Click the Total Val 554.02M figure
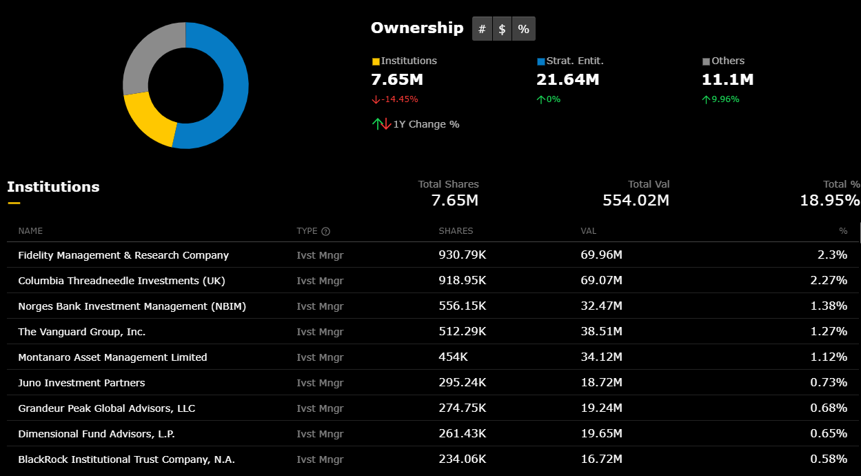The width and height of the screenshot is (861, 476). coord(636,200)
